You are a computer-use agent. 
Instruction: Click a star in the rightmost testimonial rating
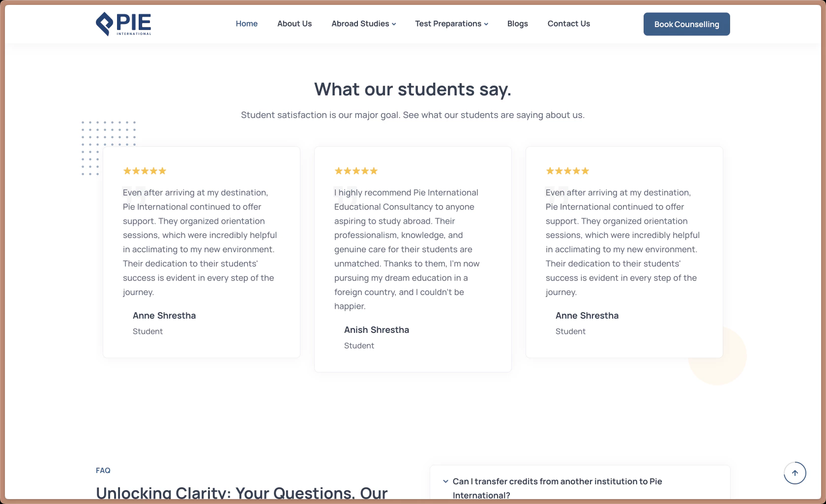(x=567, y=171)
